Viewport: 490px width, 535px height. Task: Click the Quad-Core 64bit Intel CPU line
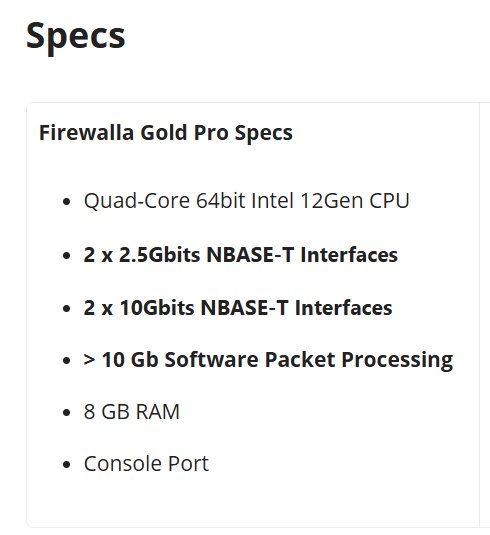246,201
